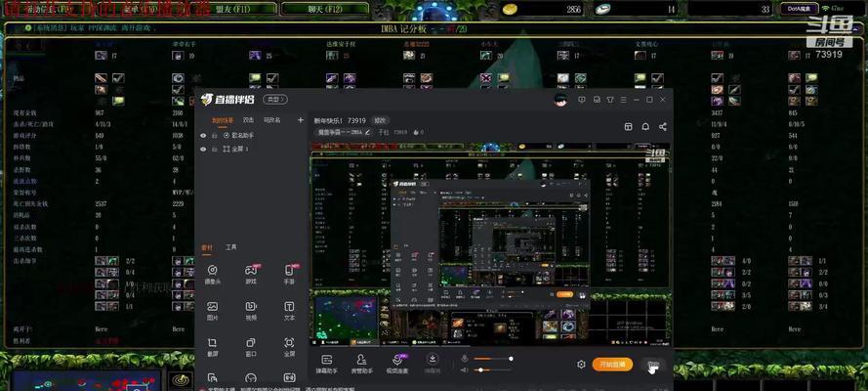Add the 截屏 screen crop source
Screen dimensions: 868x391
[213, 347]
